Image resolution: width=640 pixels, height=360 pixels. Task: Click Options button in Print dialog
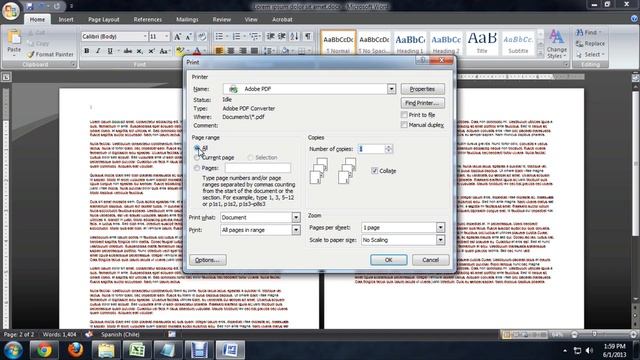[x=207, y=260]
